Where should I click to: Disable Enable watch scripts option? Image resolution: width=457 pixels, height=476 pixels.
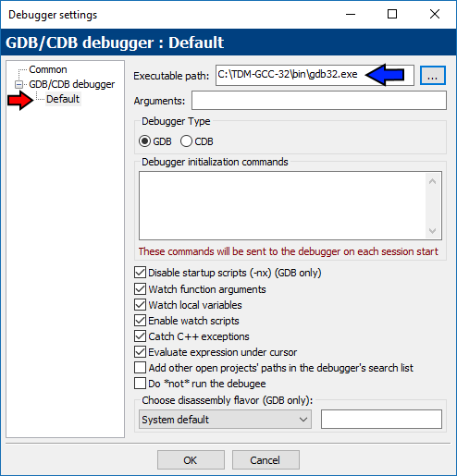(140, 321)
